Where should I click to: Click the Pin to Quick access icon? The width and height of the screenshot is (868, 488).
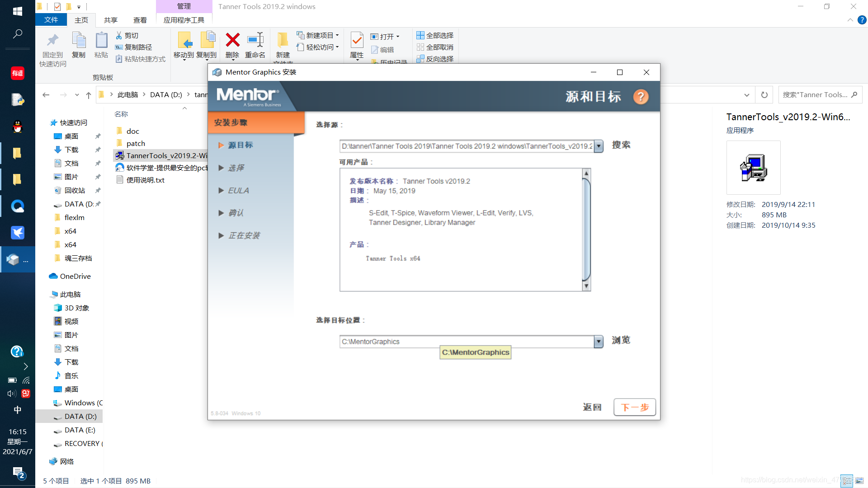tap(52, 41)
